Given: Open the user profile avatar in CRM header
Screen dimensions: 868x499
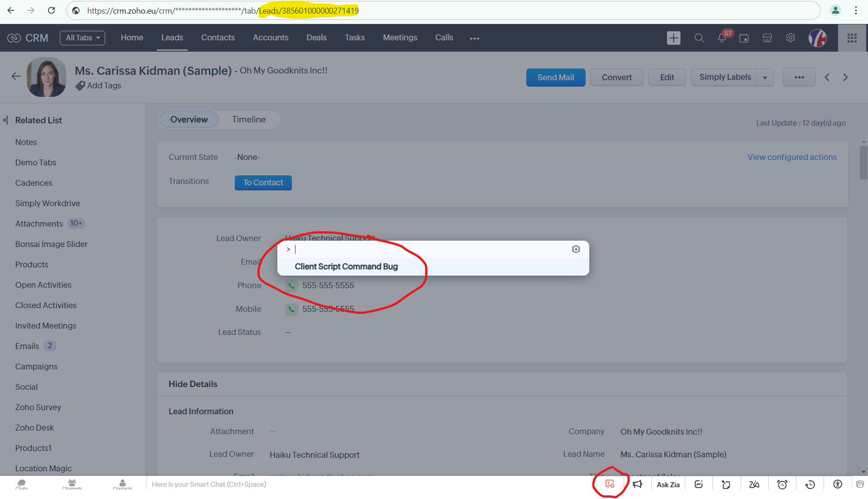Looking at the screenshot, I should [x=818, y=38].
